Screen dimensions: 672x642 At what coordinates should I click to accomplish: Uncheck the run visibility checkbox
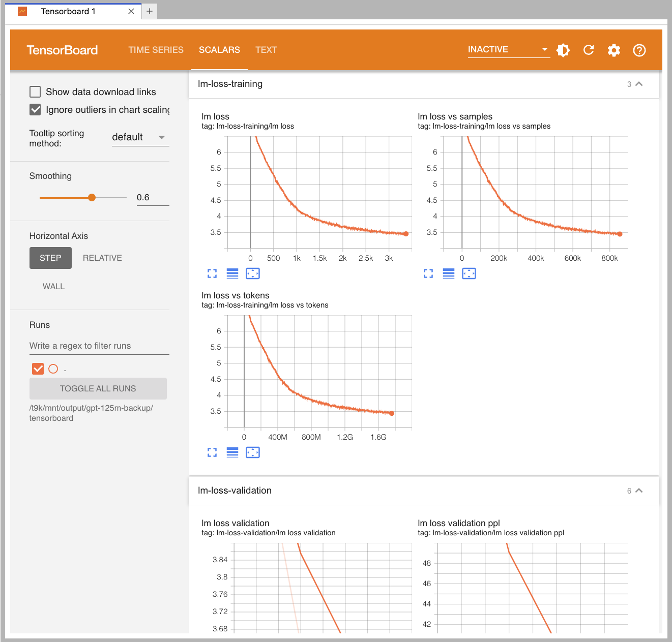coord(38,369)
